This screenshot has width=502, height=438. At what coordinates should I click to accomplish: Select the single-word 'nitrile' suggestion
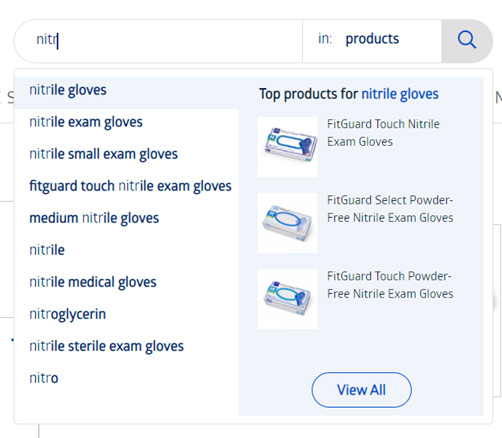[127, 250]
